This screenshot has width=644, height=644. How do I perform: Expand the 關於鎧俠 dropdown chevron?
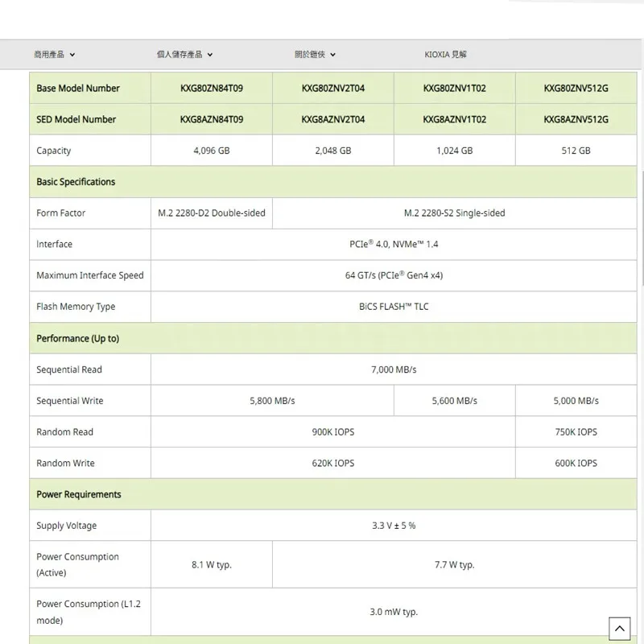[333, 55]
